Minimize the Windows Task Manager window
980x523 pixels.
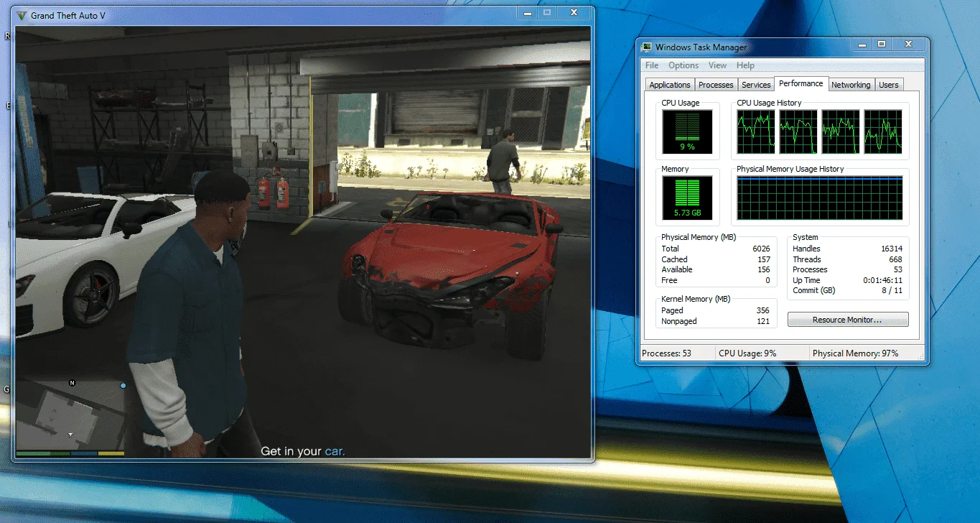click(x=863, y=45)
